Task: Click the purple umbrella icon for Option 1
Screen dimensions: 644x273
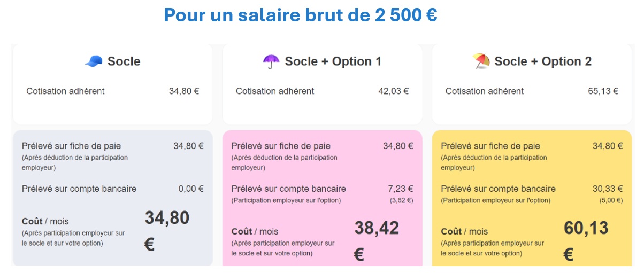Action: tap(271, 62)
